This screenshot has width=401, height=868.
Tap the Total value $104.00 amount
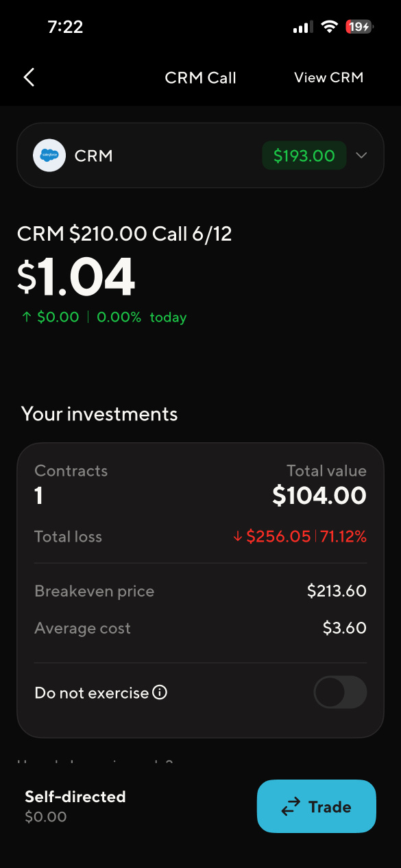(x=319, y=495)
